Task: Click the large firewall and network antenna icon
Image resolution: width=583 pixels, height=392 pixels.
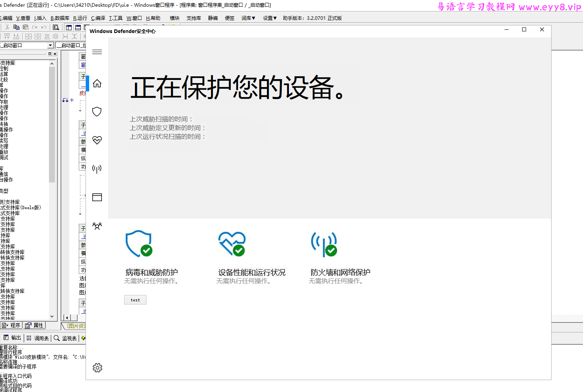Action: (324, 244)
